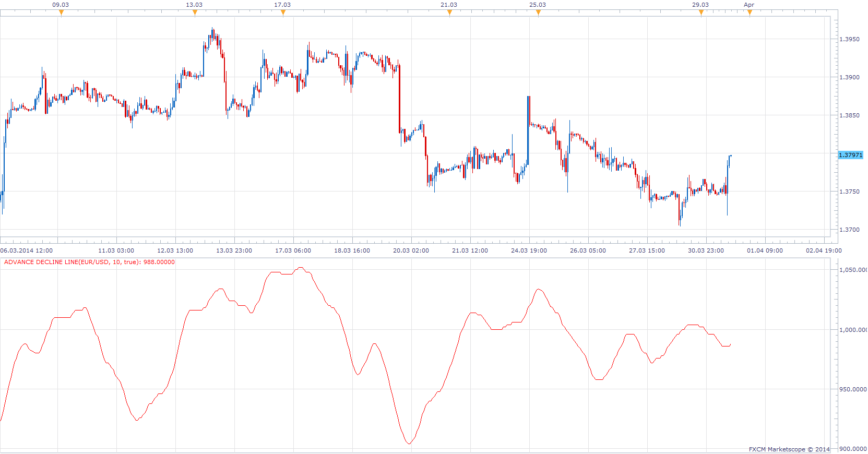
Task: Click the 01.04 09:00 time label
Action: pos(765,250)
